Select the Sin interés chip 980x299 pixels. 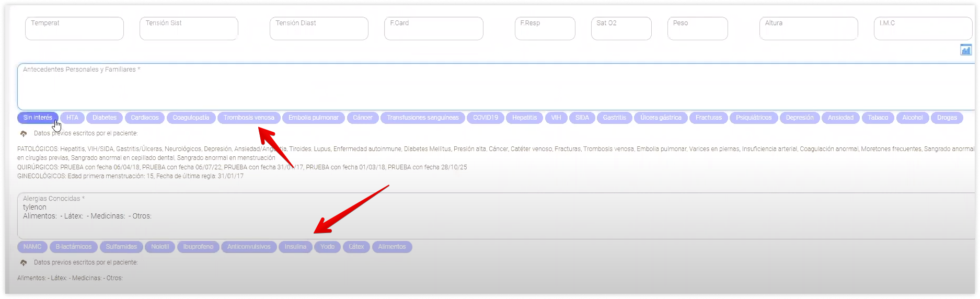coord(38,118)
